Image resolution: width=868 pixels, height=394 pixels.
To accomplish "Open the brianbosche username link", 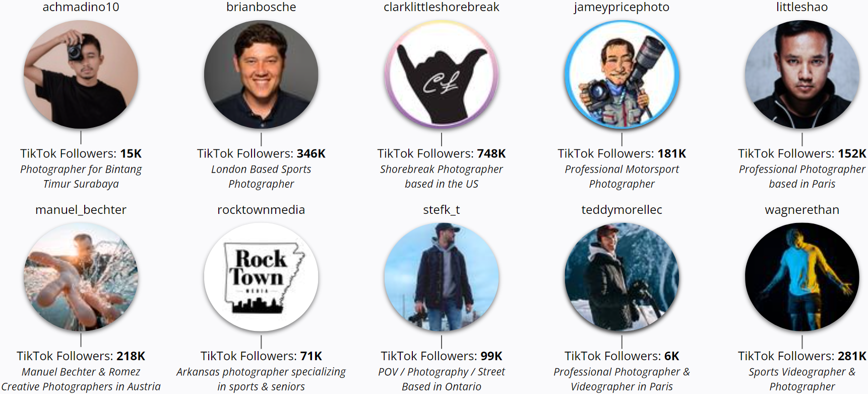I will pyautogui.click(x=261, y=7).
